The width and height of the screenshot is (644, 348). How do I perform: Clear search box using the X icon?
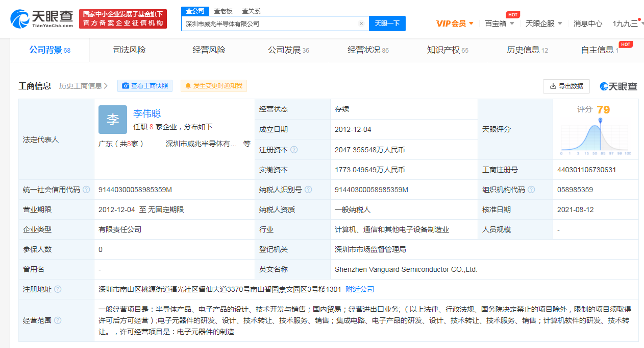tap(361, 24)
